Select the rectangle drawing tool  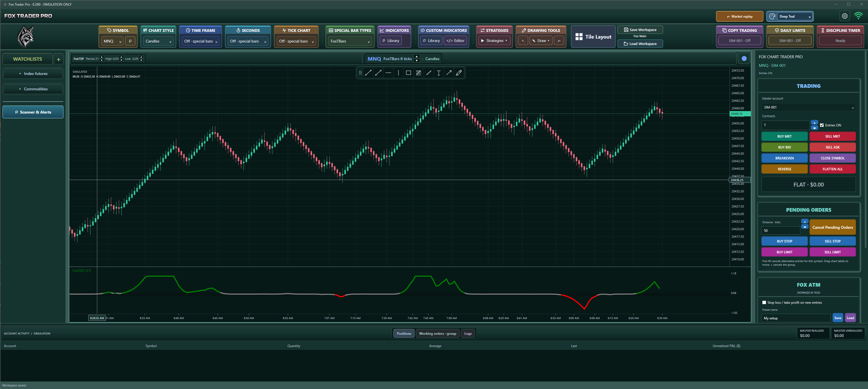408,73
